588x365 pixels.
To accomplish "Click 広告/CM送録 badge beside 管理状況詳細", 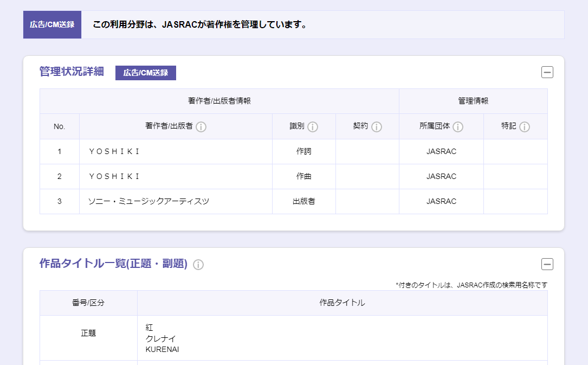I will 146,73.
